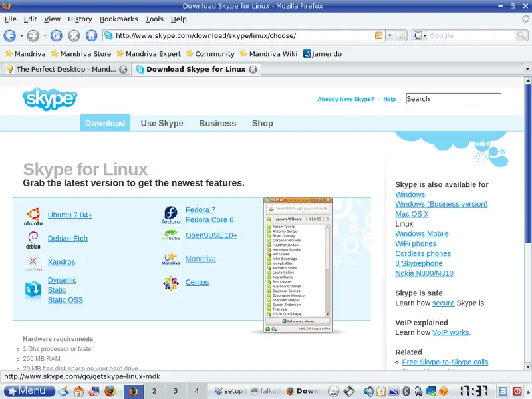Open the Forward button history dropdown arrow
This screenshot has width=532, height=399.
(45, 35)
